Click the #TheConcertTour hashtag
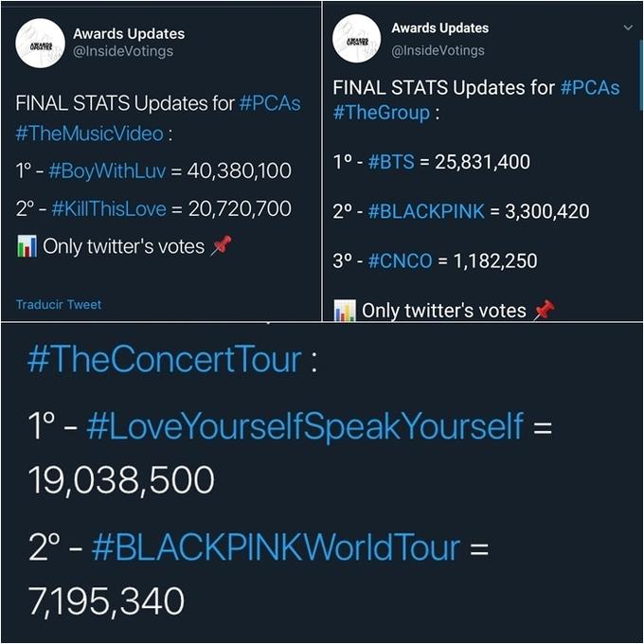644x644 pixels. pyautogui.click(x=164, y=360)
